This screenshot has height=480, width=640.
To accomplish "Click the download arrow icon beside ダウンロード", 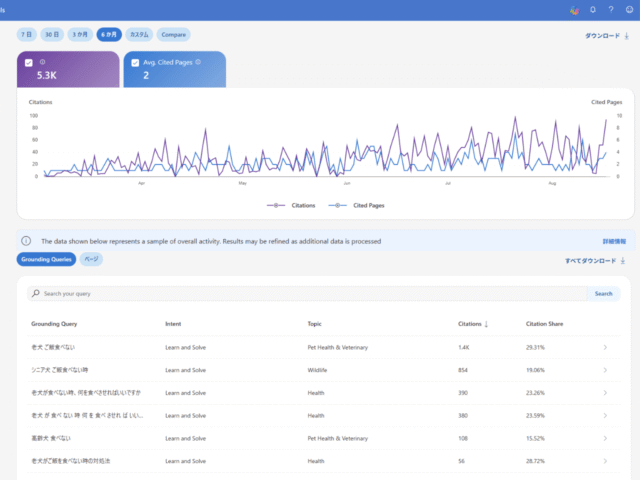I will pyautogui.click(x=627, y=36).
